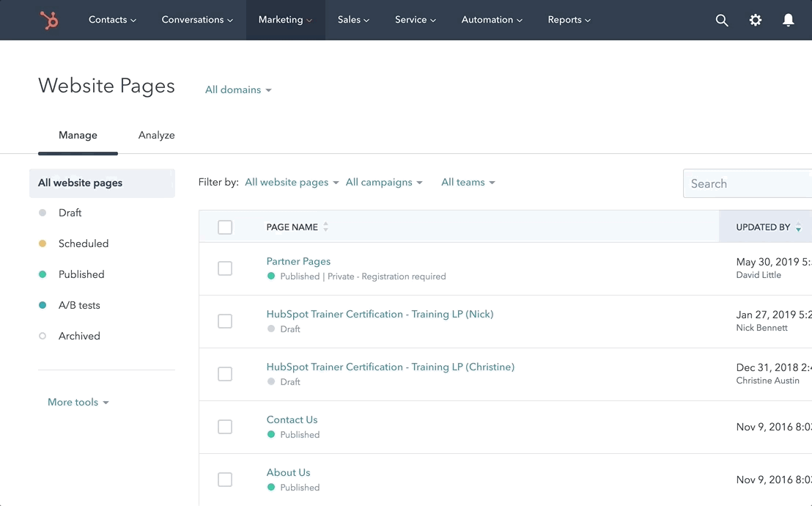Click the HubSpot sprocket logo
The height and width of the screenshot is (506, 812).
[x=49, y=21]
